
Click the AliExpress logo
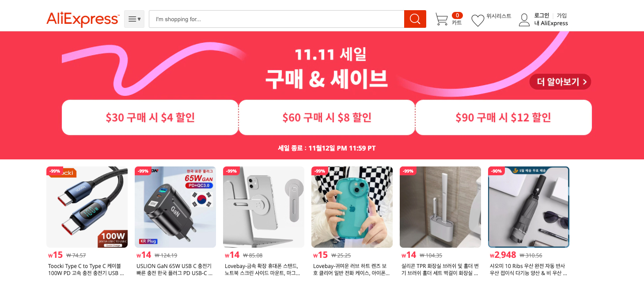(x=83, y=19)
